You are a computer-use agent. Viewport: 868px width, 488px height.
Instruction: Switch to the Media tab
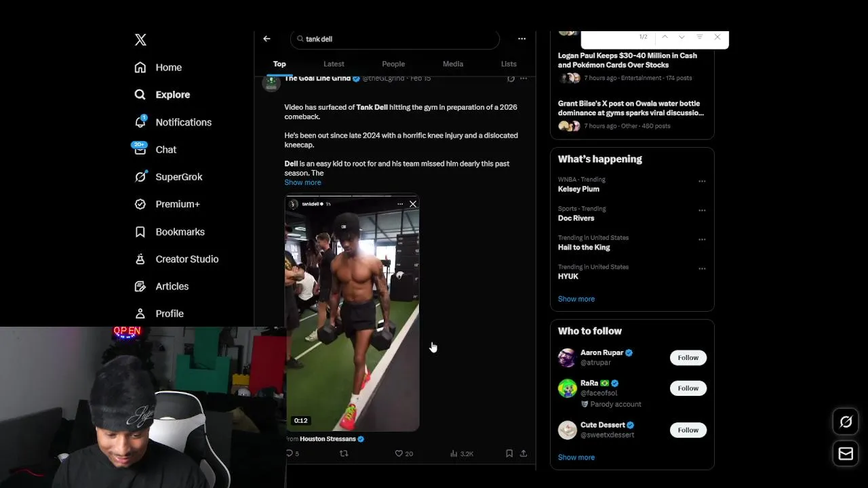[x=453, y=64]
